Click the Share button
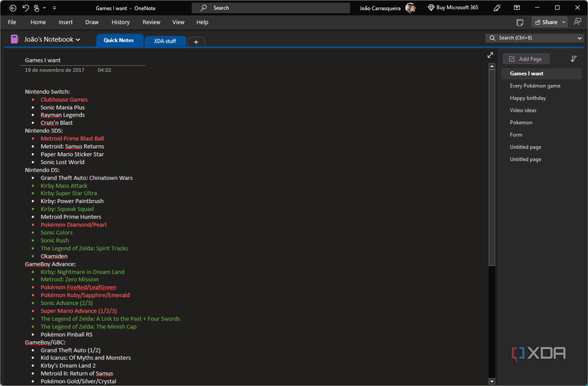588x386 pixels. [x=546, y=22]
